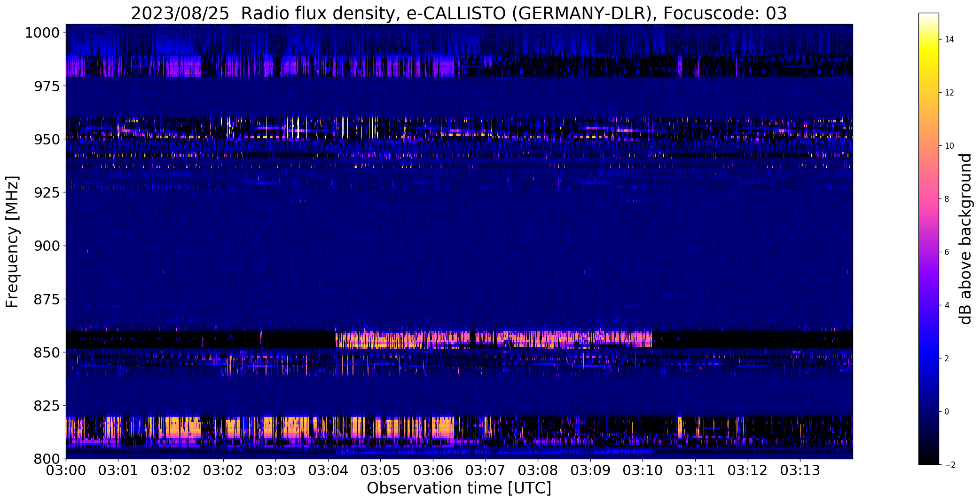
Task: Click the colorbar tick value 12
Action: tap(949, 93)
